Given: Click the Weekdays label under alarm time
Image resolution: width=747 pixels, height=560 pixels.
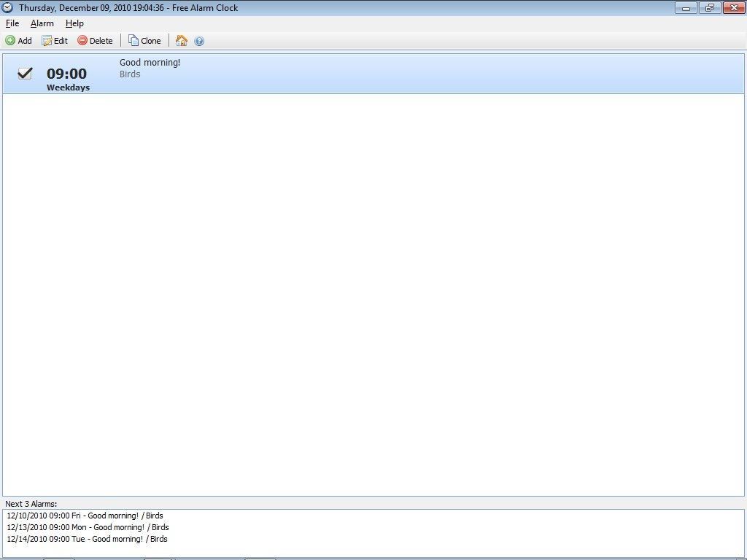Looking at the screenshot, I should 68,87.
